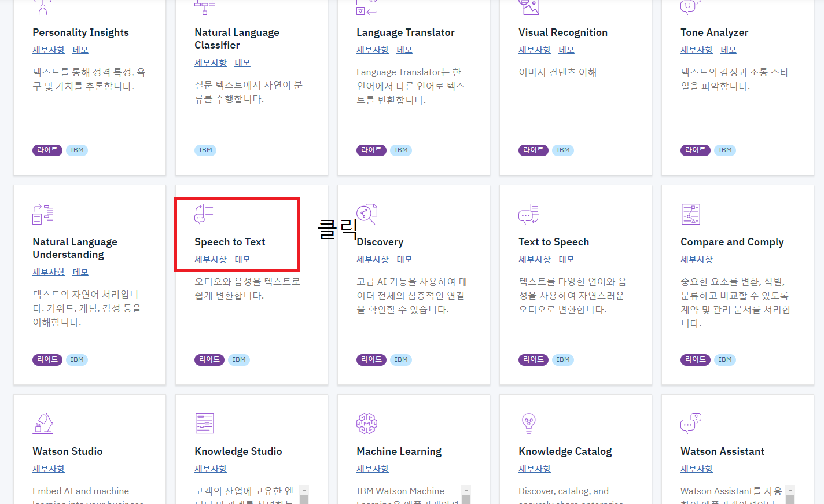
Task: Click IBM tag on Compare and Comply card
Action: (725, 360)
